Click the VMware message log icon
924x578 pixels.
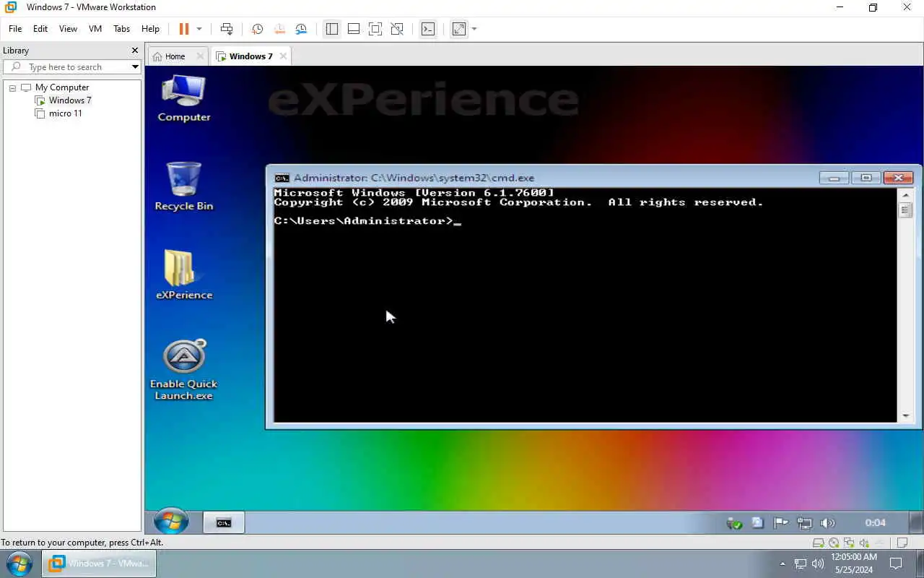(x=901, y=543)
